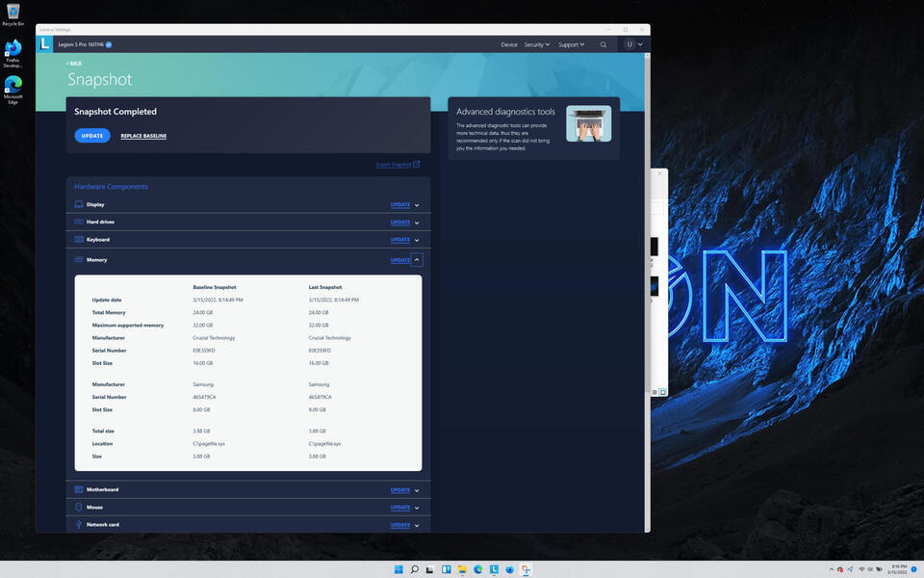The image size is (924, 578).
Task: Expand the Display section chevron
Action: [417, 205]
